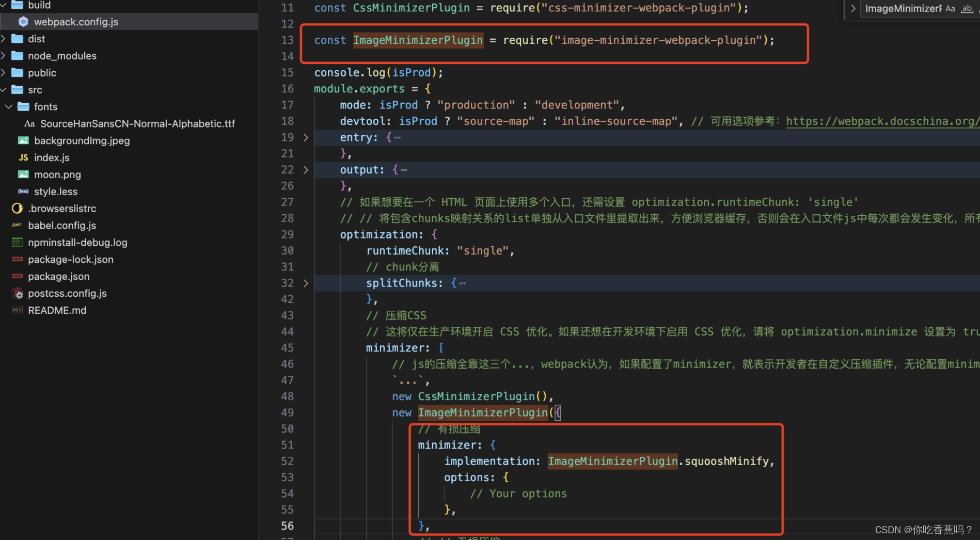
Task: Click the dist folder icon
Action: [17, 39]
